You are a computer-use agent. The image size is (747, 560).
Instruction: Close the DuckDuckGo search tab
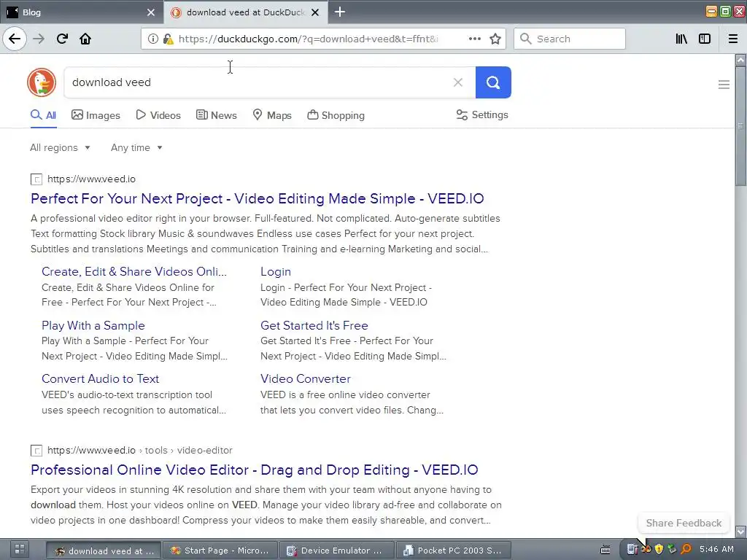pyautogui.click(x=315, y=12)
